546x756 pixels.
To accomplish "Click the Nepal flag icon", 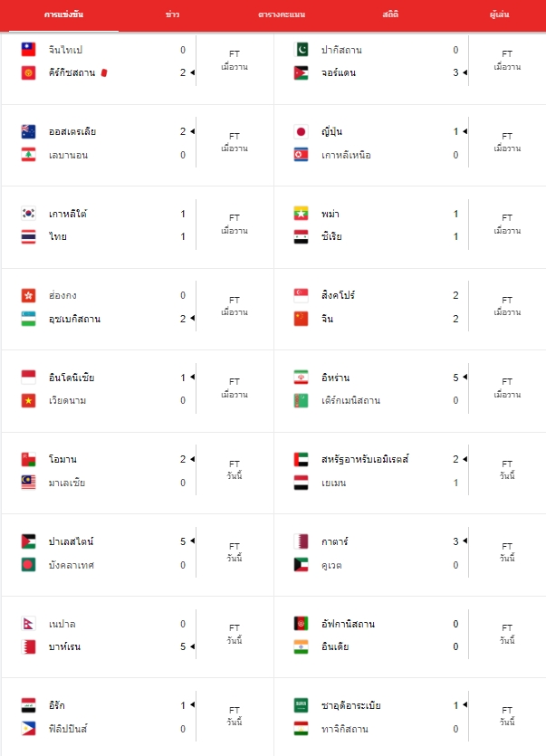I will [x=28, y=624].
